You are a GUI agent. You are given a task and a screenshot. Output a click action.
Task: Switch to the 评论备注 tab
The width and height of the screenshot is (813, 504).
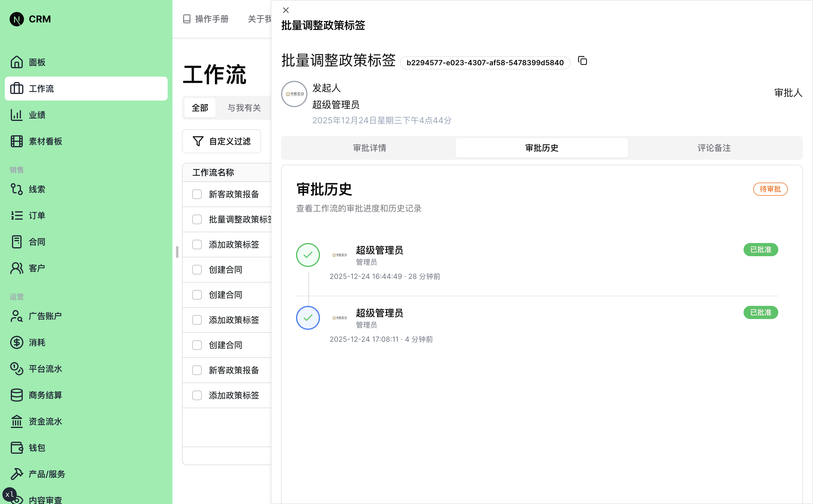pyautogui.click(x=713, y=148)
